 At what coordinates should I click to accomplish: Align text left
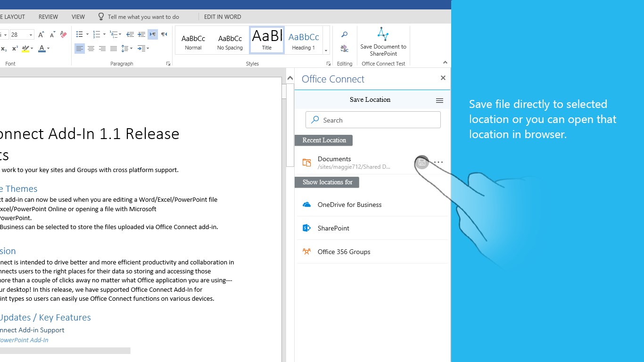[79, 49]
